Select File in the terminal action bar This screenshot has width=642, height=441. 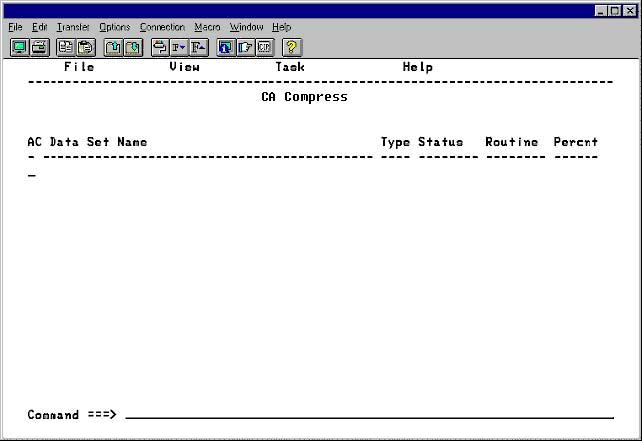tap(79, 67)
